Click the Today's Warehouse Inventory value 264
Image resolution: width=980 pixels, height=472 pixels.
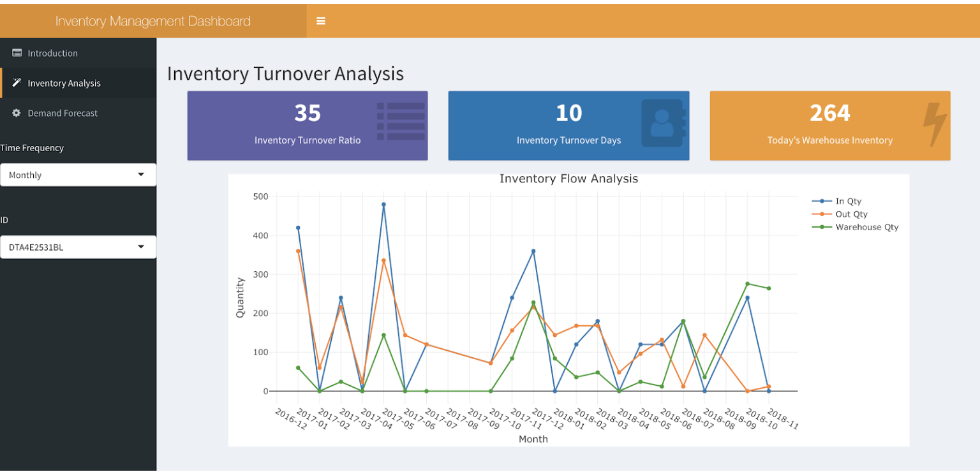(x=829, y=113)
